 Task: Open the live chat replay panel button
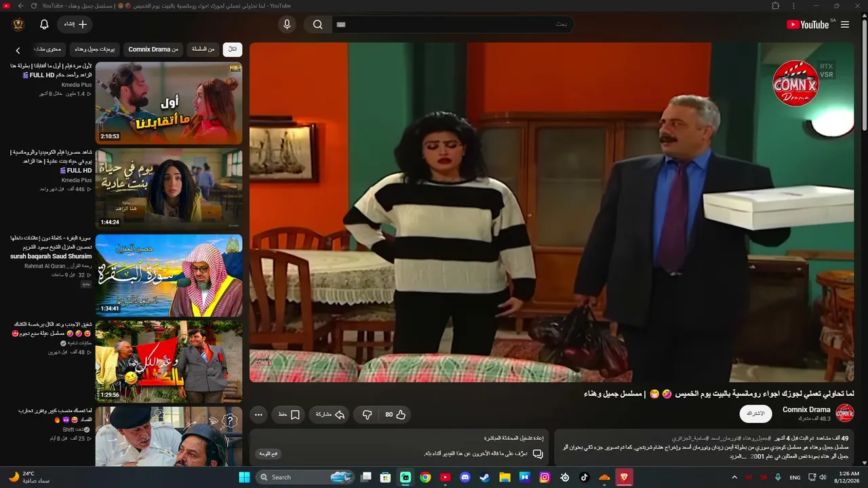tap(269, 453)
